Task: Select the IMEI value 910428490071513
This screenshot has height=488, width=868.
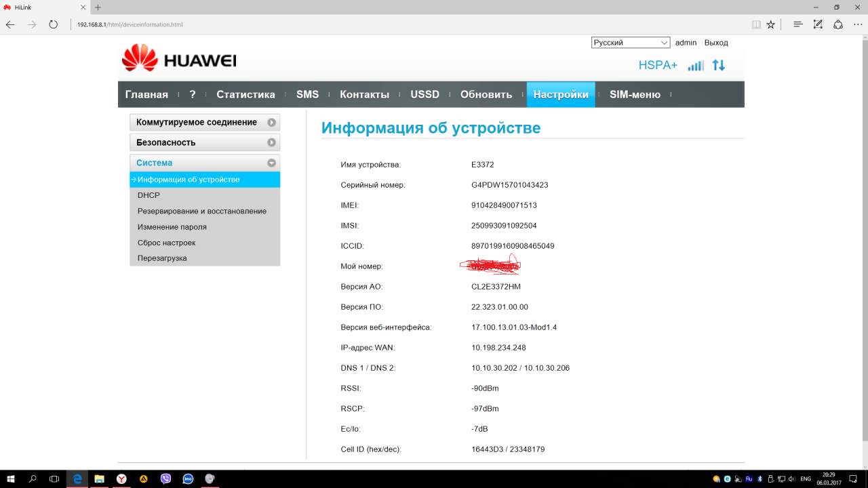Action: [504, 205]
